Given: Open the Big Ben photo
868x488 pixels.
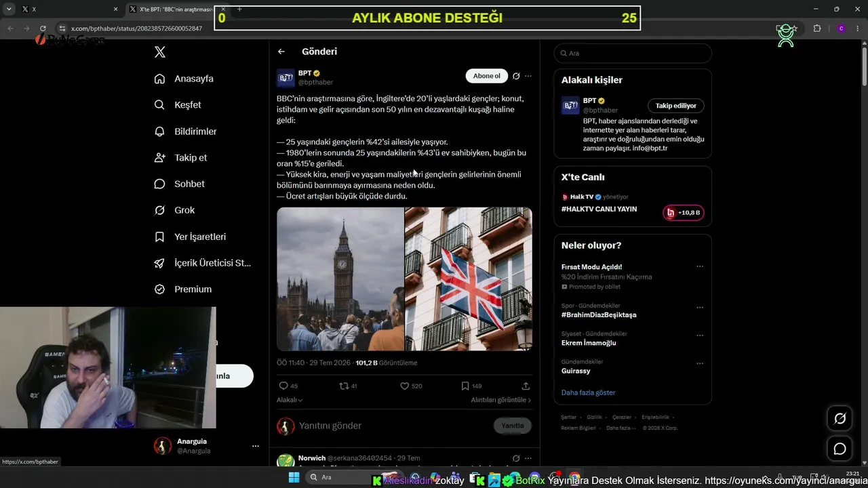Looking at the screenshot, I should [x=340, y=279].
